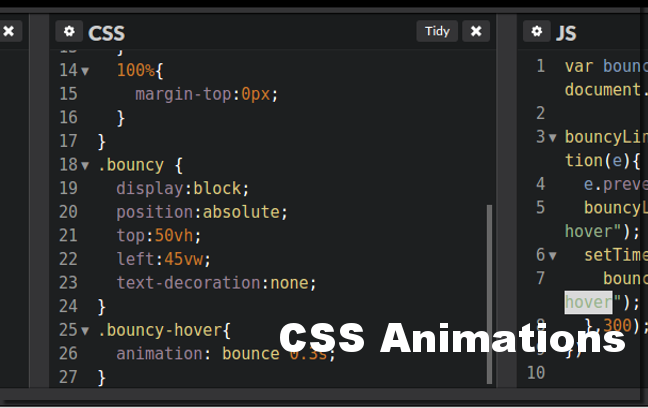Close the CSS editor panel
Screen dimensions: 648x408
476,31
